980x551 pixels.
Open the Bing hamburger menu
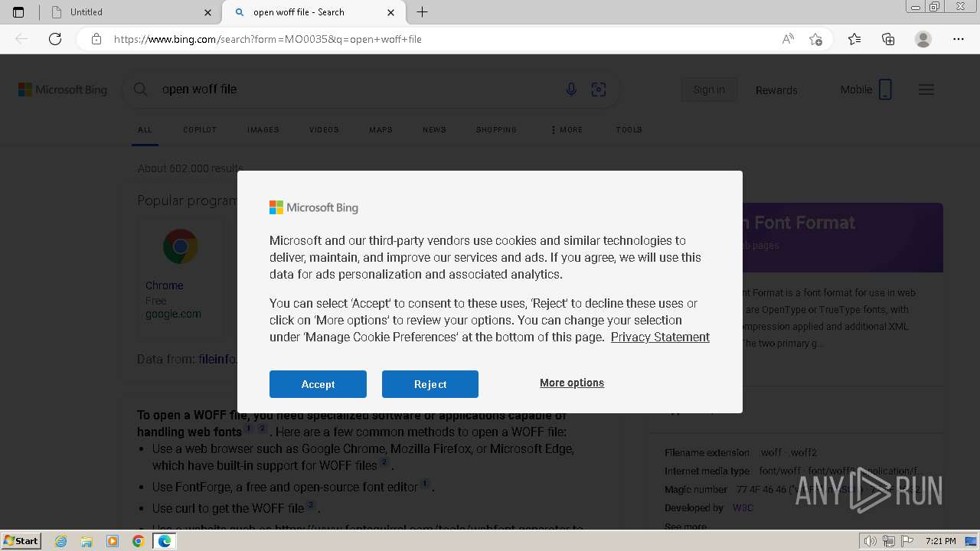click(926, 90)
